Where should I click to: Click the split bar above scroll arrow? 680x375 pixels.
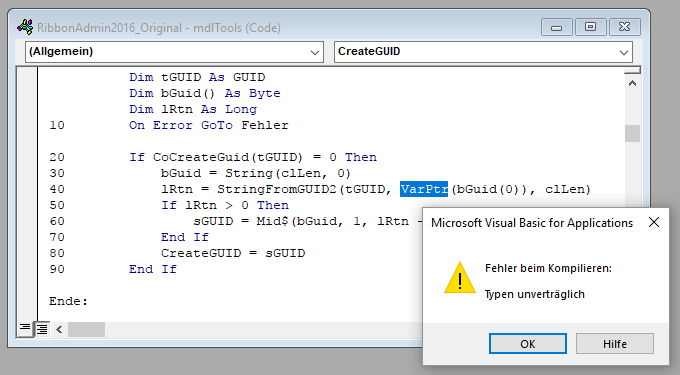point(632,71)
